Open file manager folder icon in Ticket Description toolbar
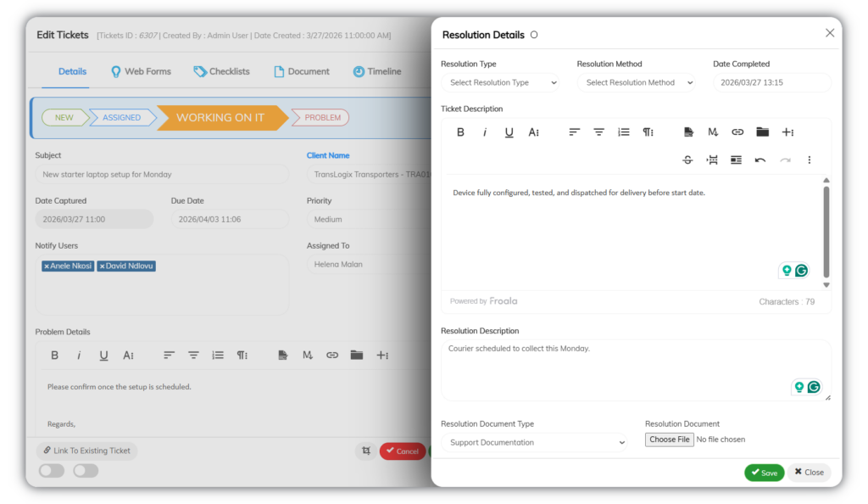 [x=762, y=132]
